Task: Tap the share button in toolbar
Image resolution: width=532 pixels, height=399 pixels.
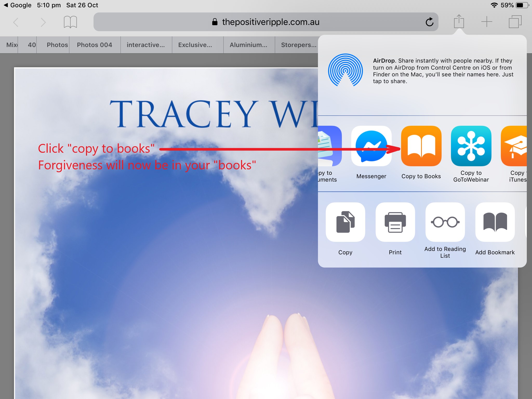Action: pyautogui.click(x=459, y=22)
